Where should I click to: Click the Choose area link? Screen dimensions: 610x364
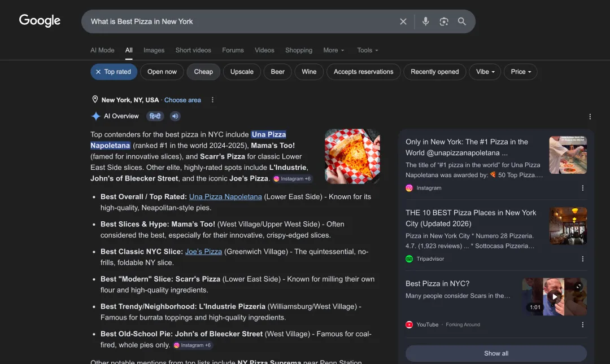tap(182, 100)
